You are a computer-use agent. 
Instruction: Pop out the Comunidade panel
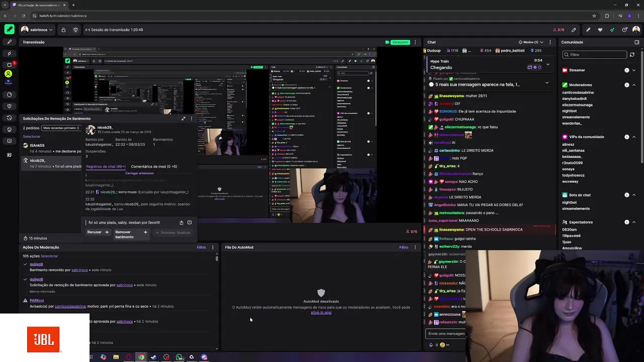coord(636,42)
